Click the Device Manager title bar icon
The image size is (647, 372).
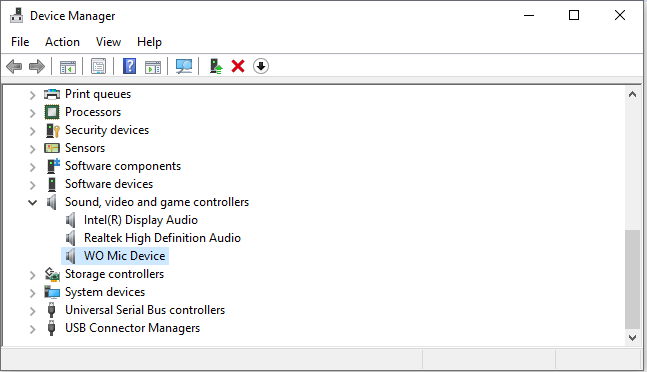[17, 15]
